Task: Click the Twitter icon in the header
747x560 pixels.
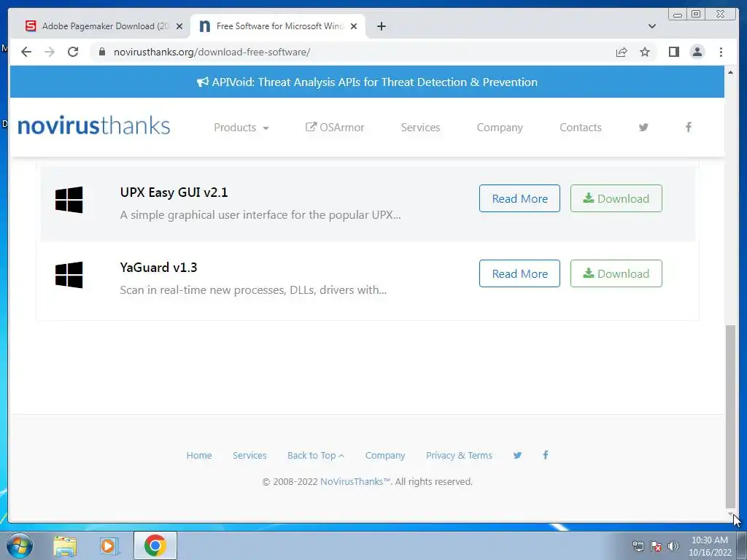Action: tap(643, 127)
